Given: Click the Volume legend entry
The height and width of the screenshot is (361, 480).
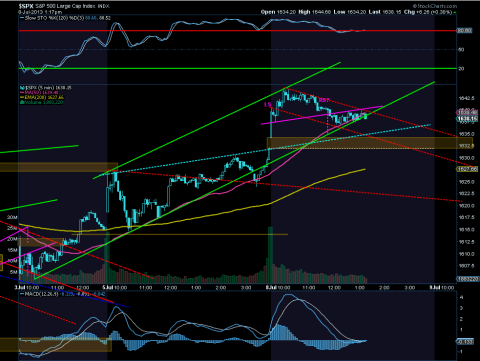Looking at the screenshot, I should 42,102.
